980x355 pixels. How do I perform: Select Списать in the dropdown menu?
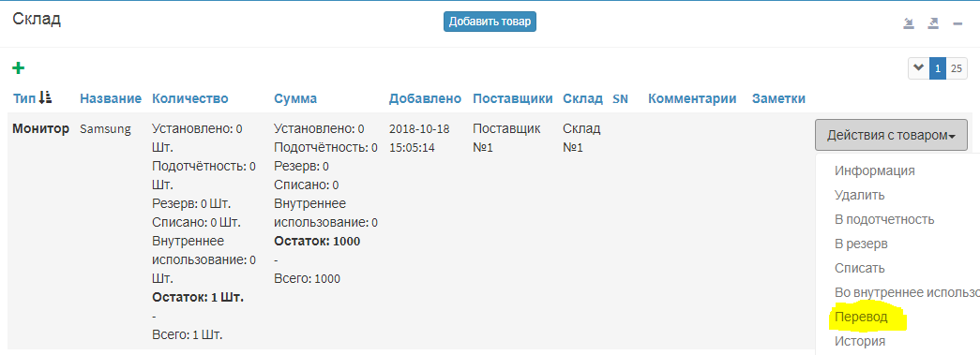coord(859,268)
